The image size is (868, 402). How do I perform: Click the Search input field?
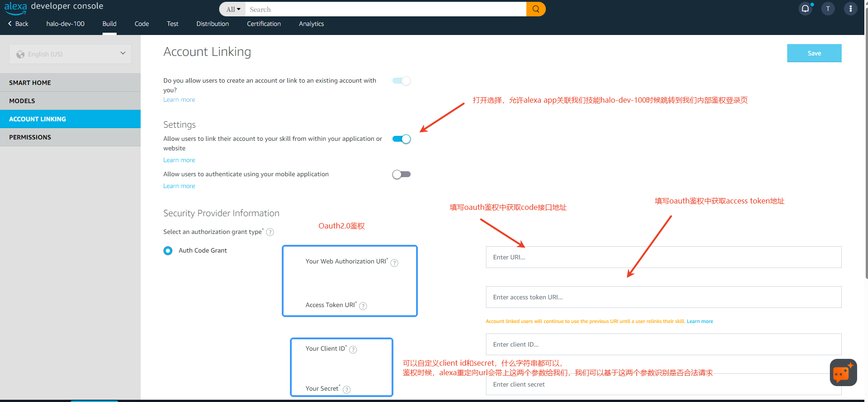(x=386, y=9)
